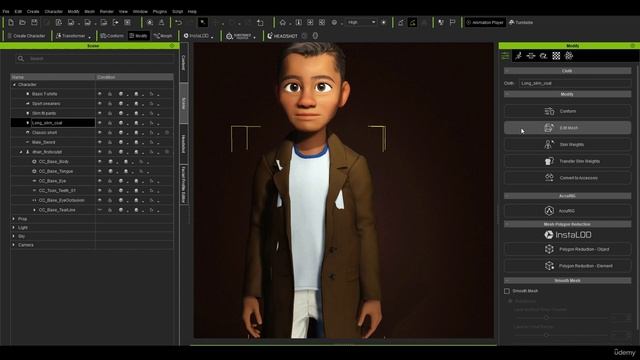This screenshot has width=640, height=360.
Task: Expand the Sky tree node
Action: 14,236
